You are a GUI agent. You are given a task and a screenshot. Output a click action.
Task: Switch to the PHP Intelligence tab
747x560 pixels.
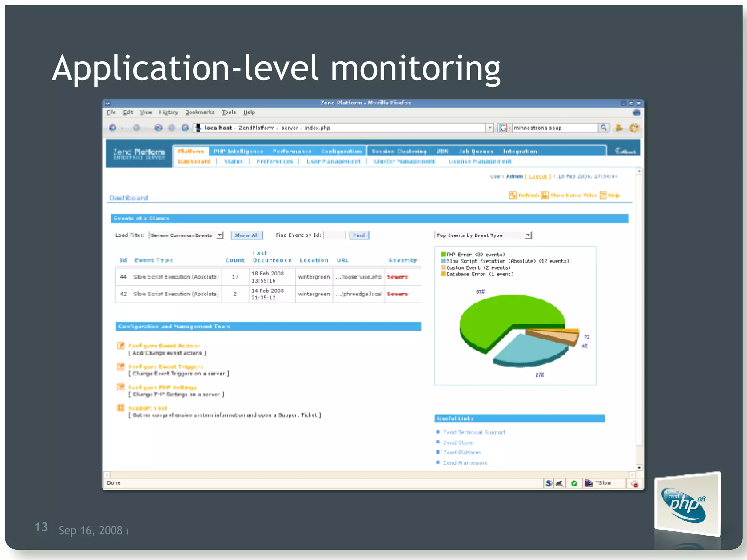click(239, 151)
